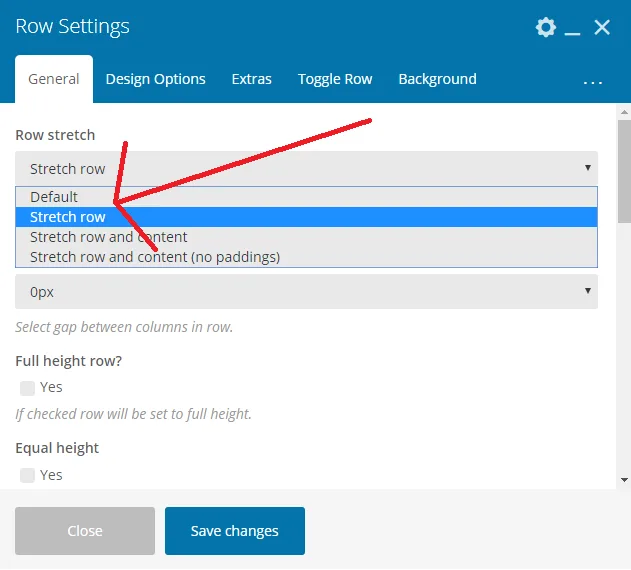Choose Default from the stretch list
The image size is (631, 570).
coord(306,197)
